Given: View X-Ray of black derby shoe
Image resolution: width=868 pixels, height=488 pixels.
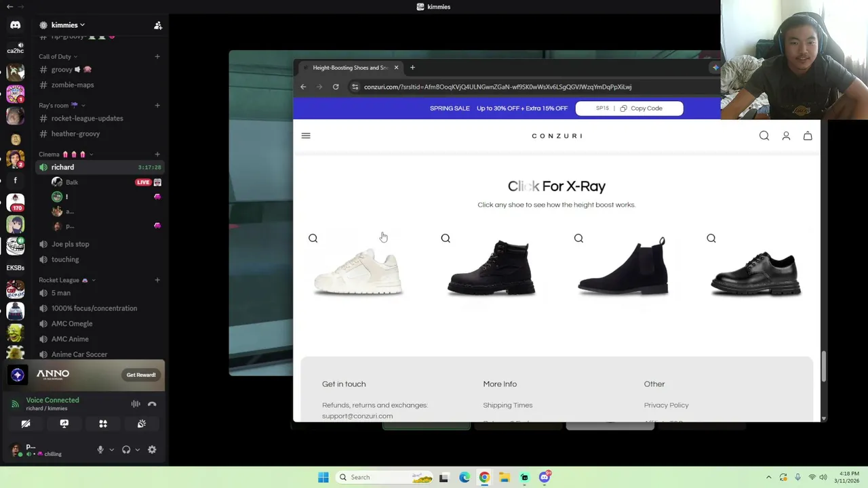Looking at the screenshot, I should click(755, 273).
